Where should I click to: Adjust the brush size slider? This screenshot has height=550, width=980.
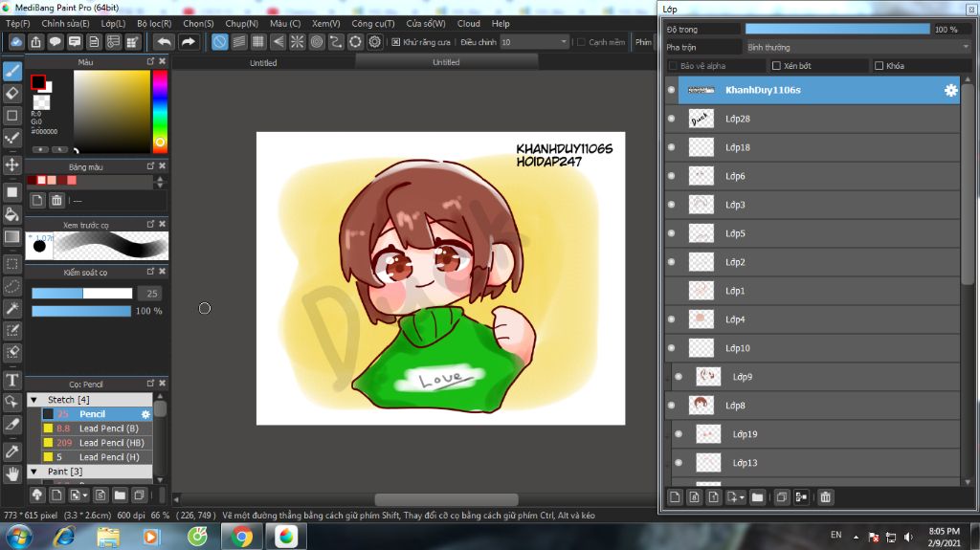coord(82,293)
